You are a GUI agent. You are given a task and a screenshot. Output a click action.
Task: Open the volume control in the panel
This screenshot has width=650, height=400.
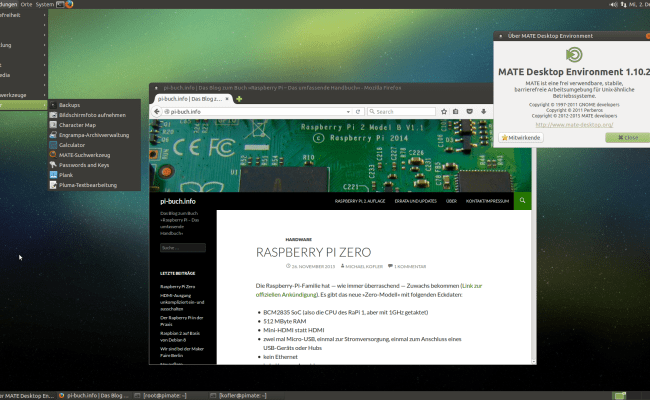(x=613, y=4)
